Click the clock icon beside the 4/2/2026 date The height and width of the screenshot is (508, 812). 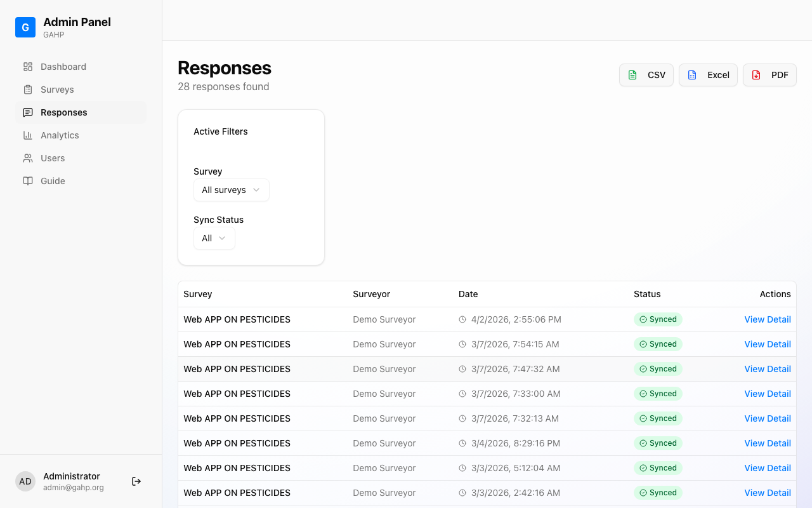(462, 319)
